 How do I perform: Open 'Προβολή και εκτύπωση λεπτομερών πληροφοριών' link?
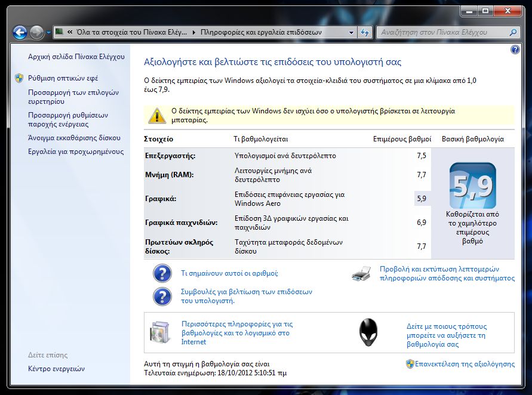(447, 274)
